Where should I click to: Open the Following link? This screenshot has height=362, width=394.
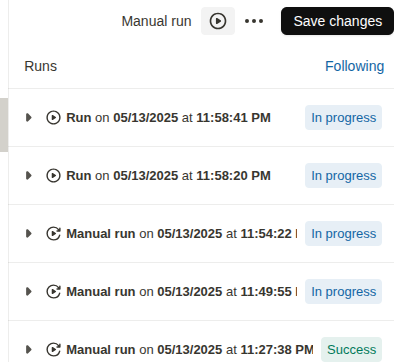354,66
